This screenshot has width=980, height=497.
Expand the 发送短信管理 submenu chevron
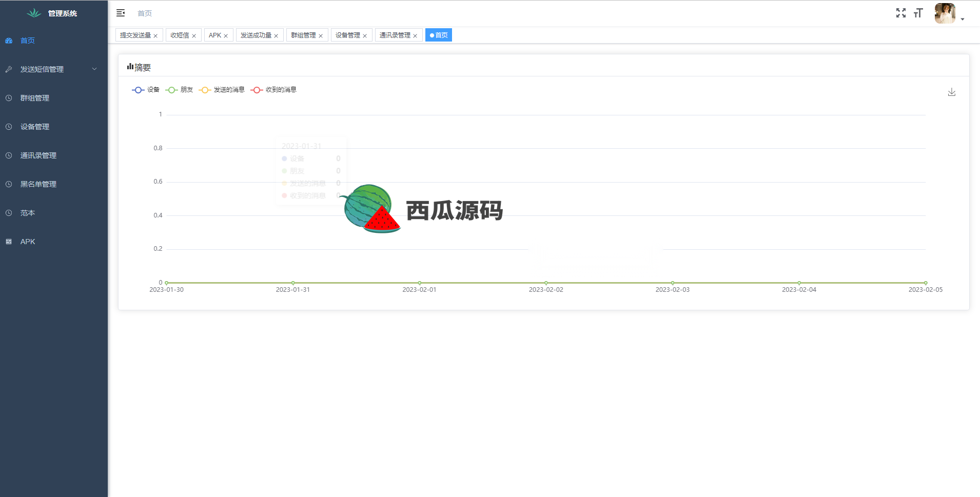click(x=94, y=69)
